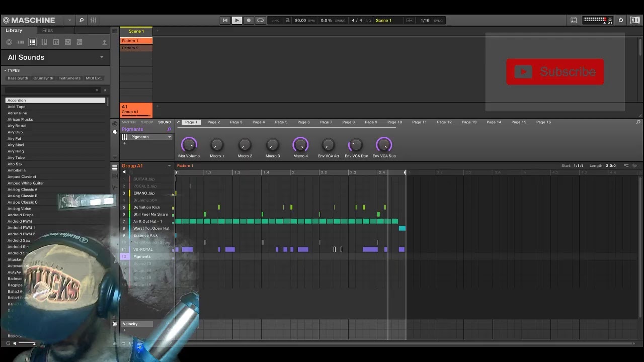Adjust the Env VCA Dec knob
Image resolution: width=644 pixels, height=362 pixels.
coord(356,145)
